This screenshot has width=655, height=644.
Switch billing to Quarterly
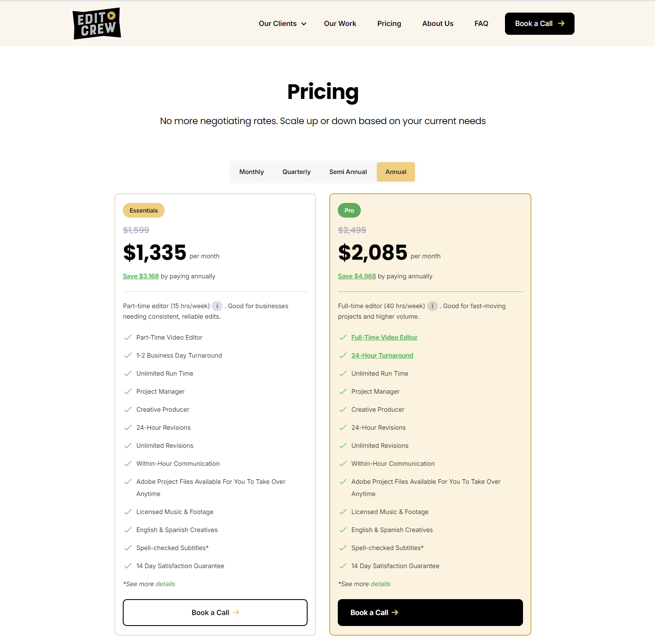(x=296, y=172)
